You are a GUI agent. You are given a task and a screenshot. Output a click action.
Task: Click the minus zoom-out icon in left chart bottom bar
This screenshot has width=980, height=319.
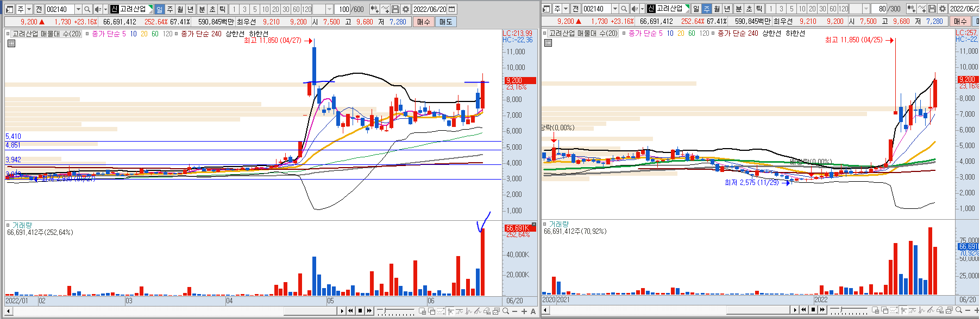[514, 311]
